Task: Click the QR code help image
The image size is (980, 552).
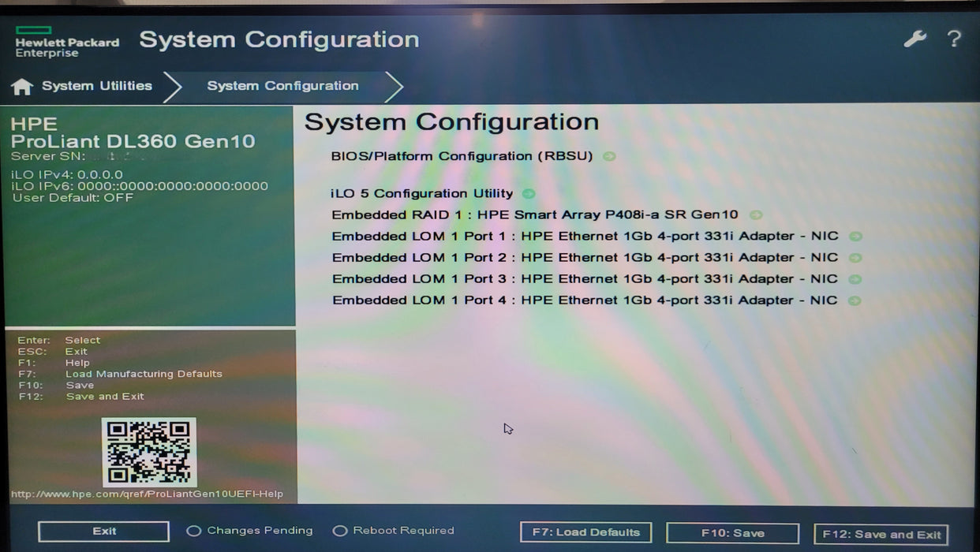Action: (x=149, y=452)
